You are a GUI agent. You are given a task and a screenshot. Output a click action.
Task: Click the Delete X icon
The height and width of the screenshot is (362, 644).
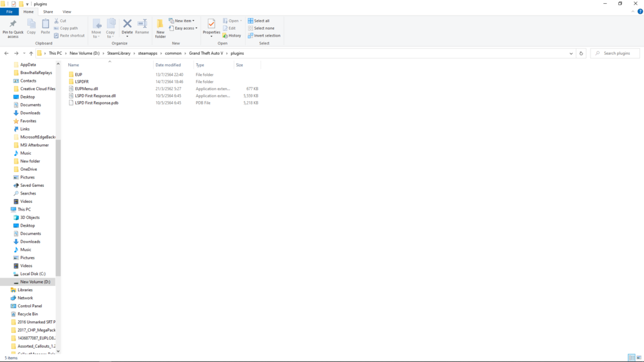coord(128,24)
